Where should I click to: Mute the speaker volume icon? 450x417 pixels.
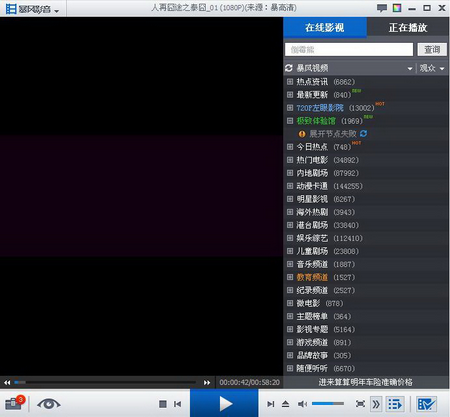(302, 404)
